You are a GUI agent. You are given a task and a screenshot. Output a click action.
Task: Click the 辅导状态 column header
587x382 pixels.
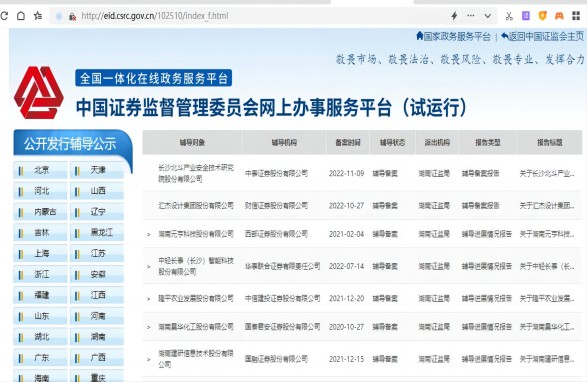pos(392,142)
